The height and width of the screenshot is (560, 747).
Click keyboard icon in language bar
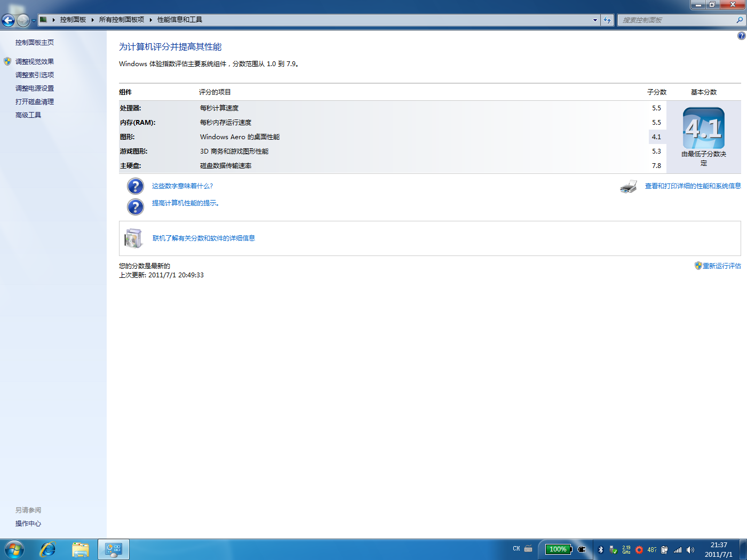pos(528,549)
